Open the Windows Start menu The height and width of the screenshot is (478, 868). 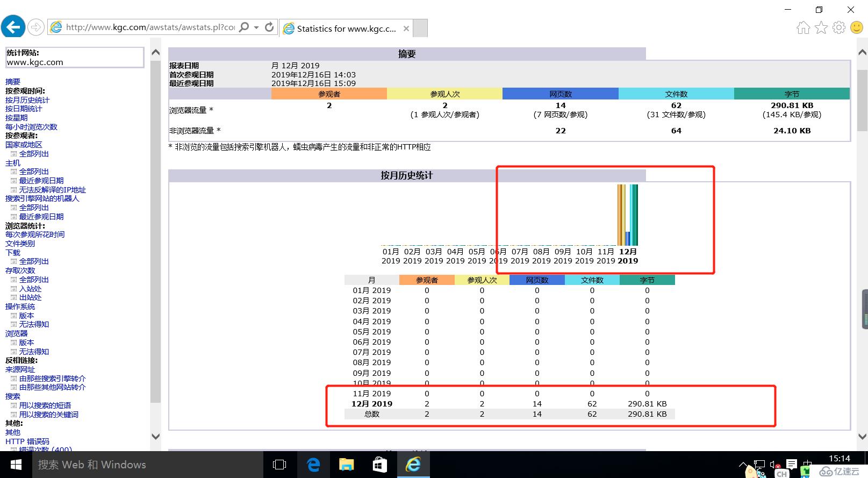[16, 465]
